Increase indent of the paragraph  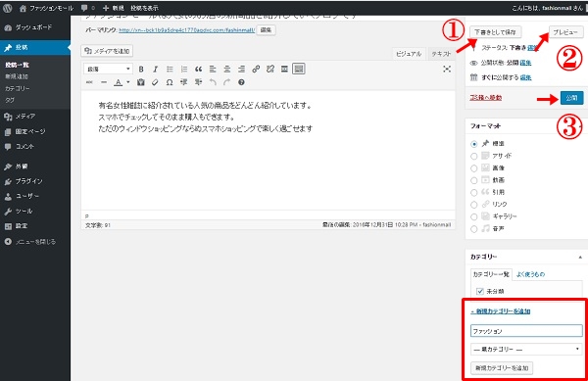198,82
